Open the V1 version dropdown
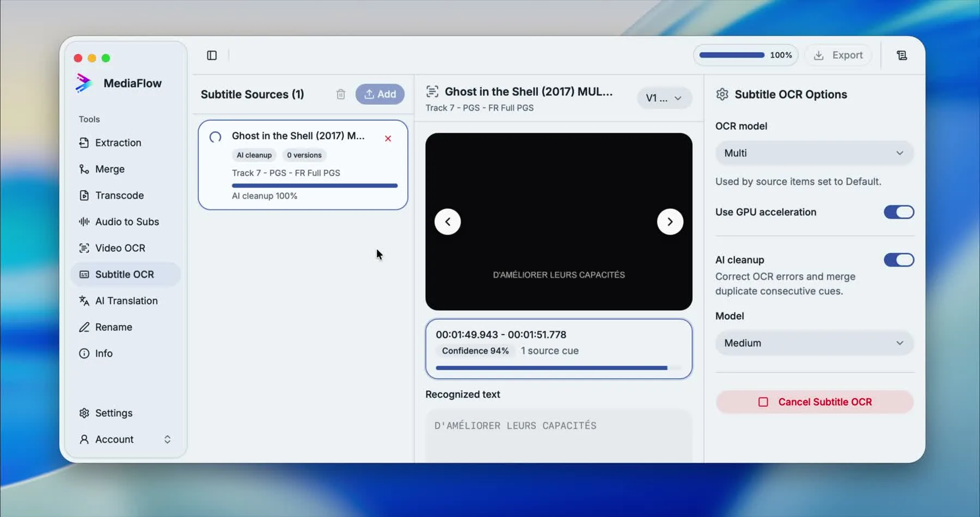980x517 pixels. click(664, 99)
